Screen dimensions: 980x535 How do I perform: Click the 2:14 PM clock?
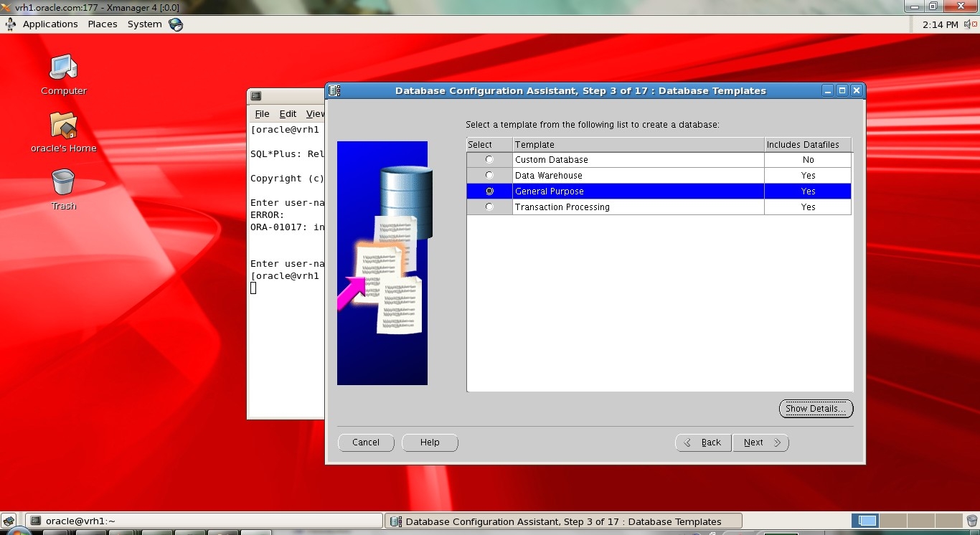[941, 24]
